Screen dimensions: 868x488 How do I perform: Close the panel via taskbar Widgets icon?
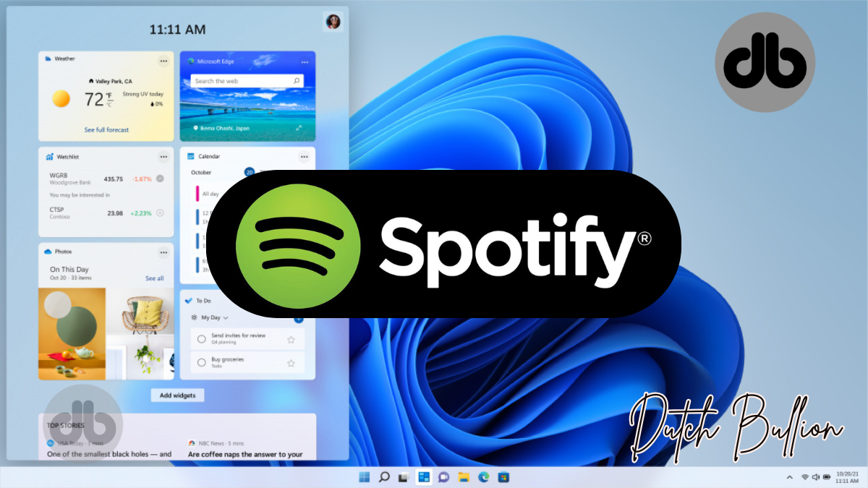click(x=424, y=477)
